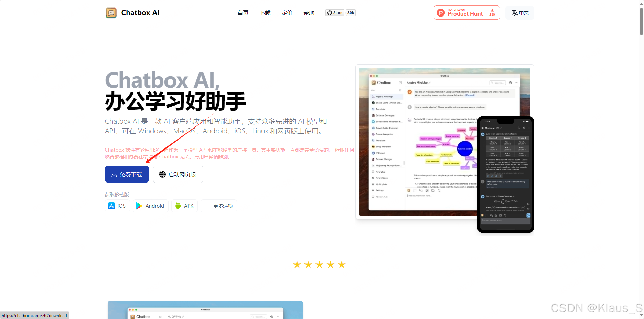The height and width of the screenshot is (319, 644).
Task: Open the Product Hunt featured badge
Action: pos(466,13)
